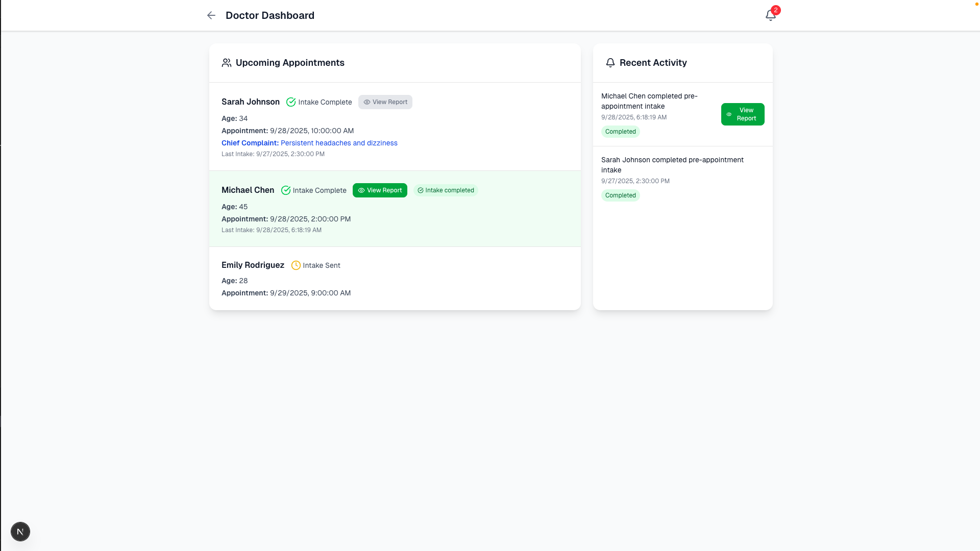
Task: Click View Report in Recent Activity panel
Action: (x=742, y=114)
